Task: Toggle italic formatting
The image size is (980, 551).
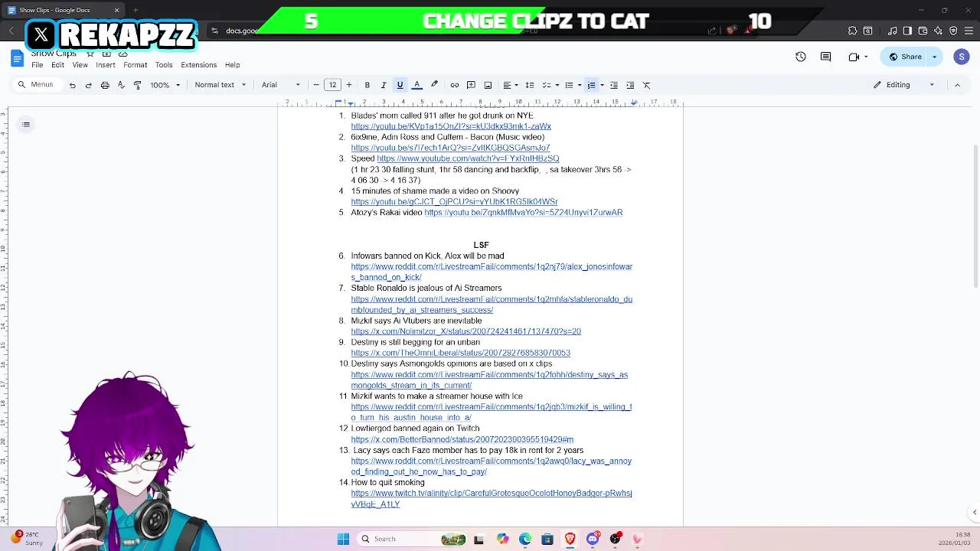Action: (x=384, y=85)
